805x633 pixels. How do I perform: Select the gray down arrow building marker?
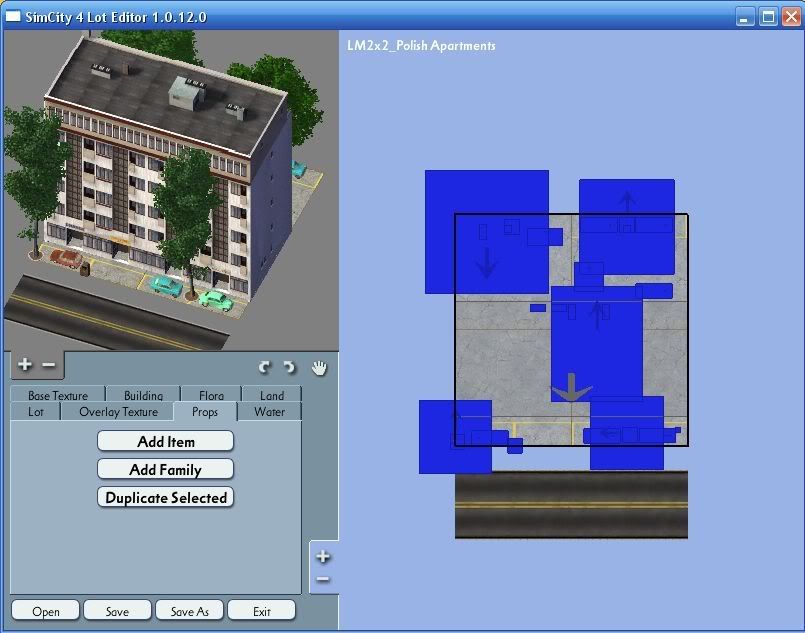[571, 387]
